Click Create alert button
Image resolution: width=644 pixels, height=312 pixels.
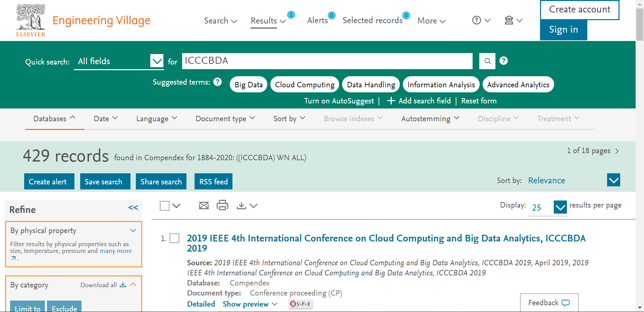point(49,181)
